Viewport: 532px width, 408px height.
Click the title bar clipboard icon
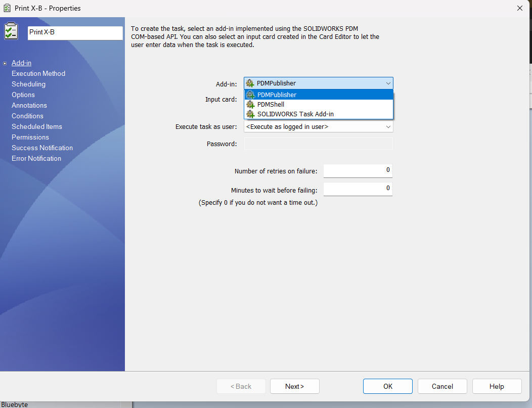[x=7, y=8]
